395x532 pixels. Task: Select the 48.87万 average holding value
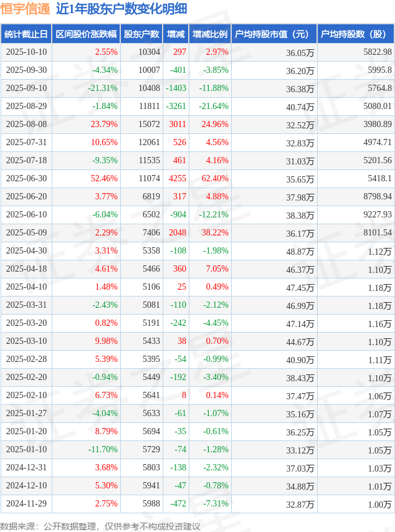click(x=300, y=251)
